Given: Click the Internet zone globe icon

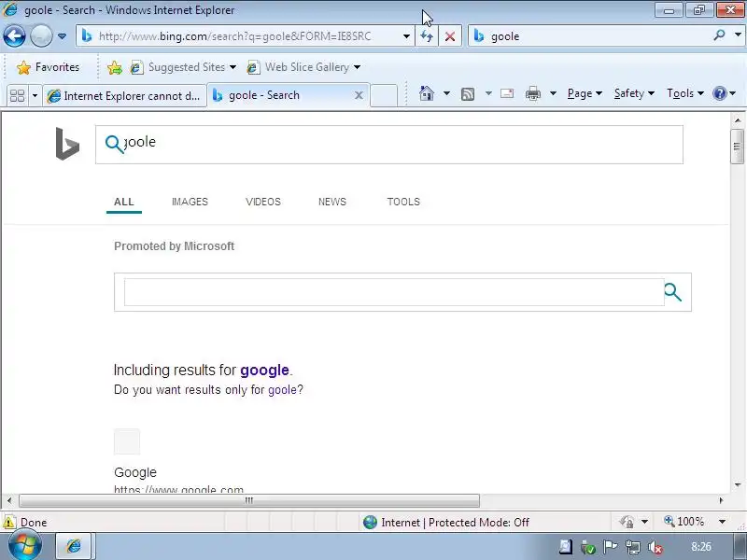Looking at the screenshot, I should pos(370,523).
